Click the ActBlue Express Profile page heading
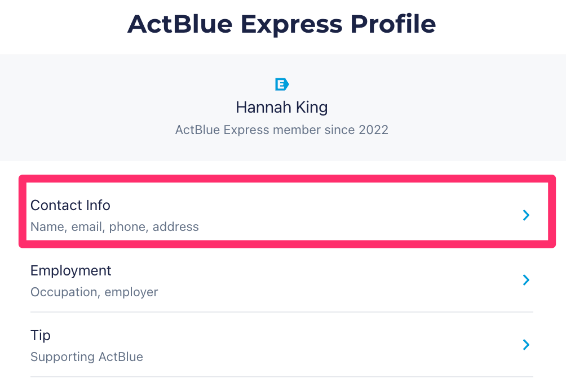The width and height of the screenshot is (566, 392). pyautogui.click(x=282, y=24)
